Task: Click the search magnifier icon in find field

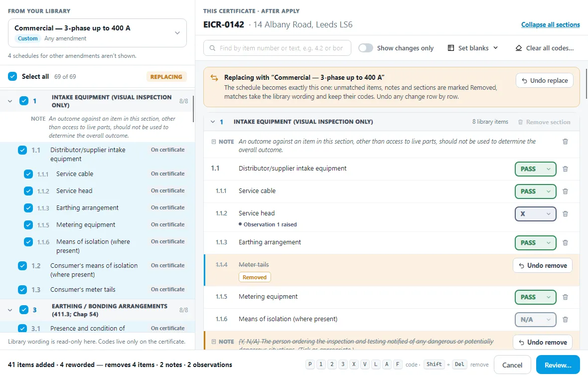Action: pyautogui.click(x=212, y=48)
